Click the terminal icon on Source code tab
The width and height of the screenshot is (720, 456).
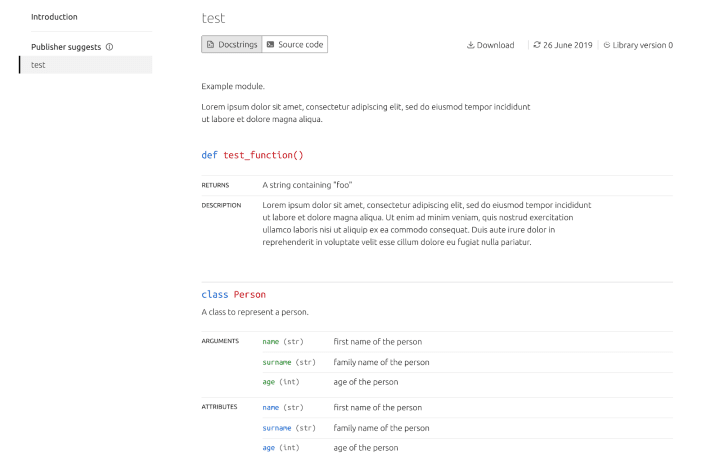click(270, 45)
